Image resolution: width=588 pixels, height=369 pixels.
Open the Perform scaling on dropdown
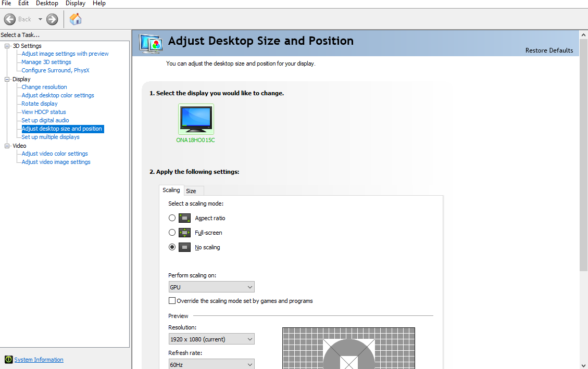coord(211,287)
